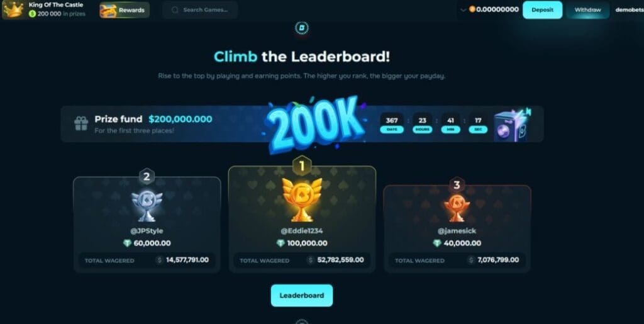This screenshot has width=644, height=324.
Task: Click the circular logo icon above heading
Action: pos(302,28)
